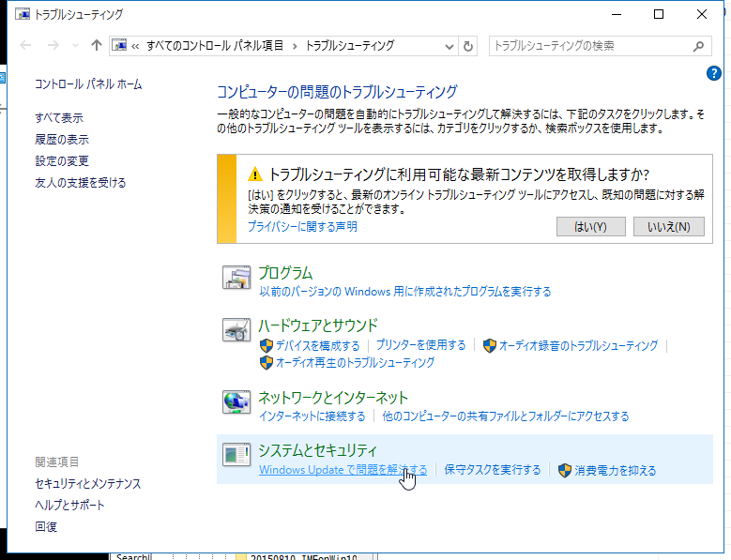731x560 pixels.
Task: Click 他のコンピューターの共有ファイルとフォルダーにアクセスする link
Action: click(506, 416)
